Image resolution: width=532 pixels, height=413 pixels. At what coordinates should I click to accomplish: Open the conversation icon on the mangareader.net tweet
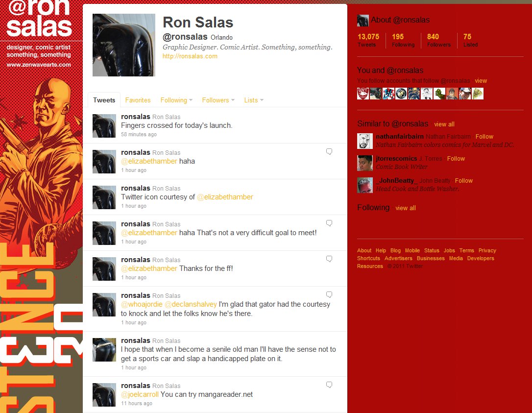click(x=329, y=385)
